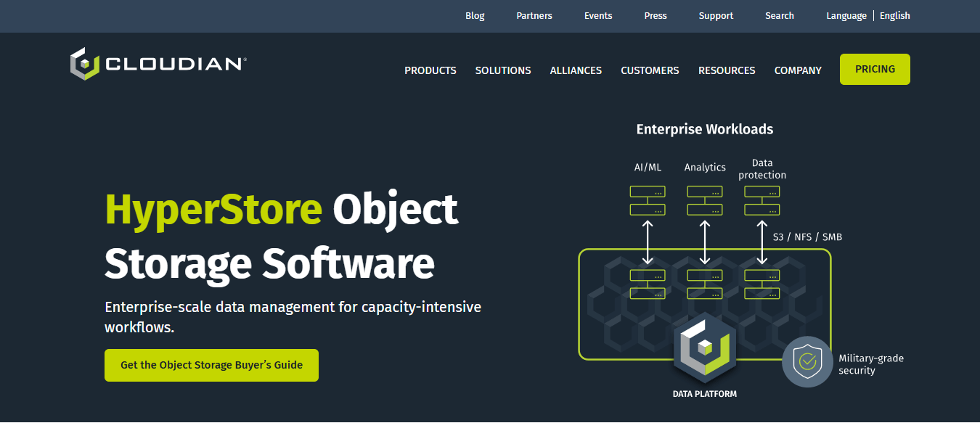Get the Object Storage Buyer's Guide
980x423 pixels.
coord(211,365)
